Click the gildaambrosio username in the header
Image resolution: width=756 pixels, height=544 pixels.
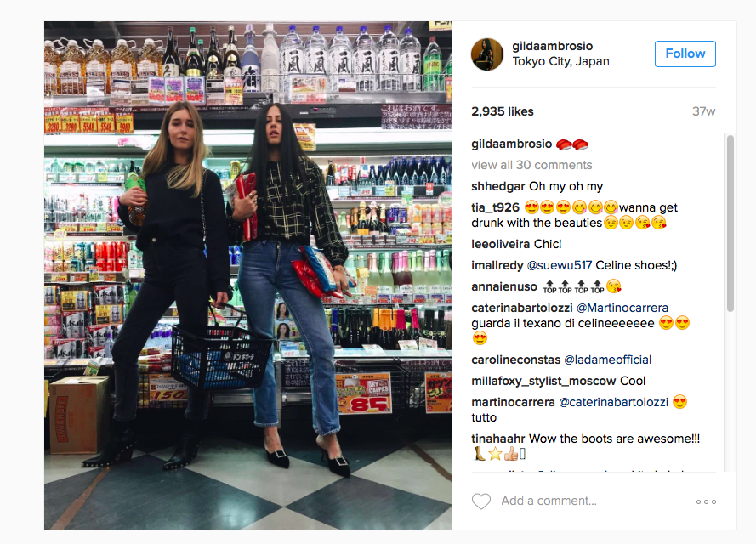[x=553, y=46]
